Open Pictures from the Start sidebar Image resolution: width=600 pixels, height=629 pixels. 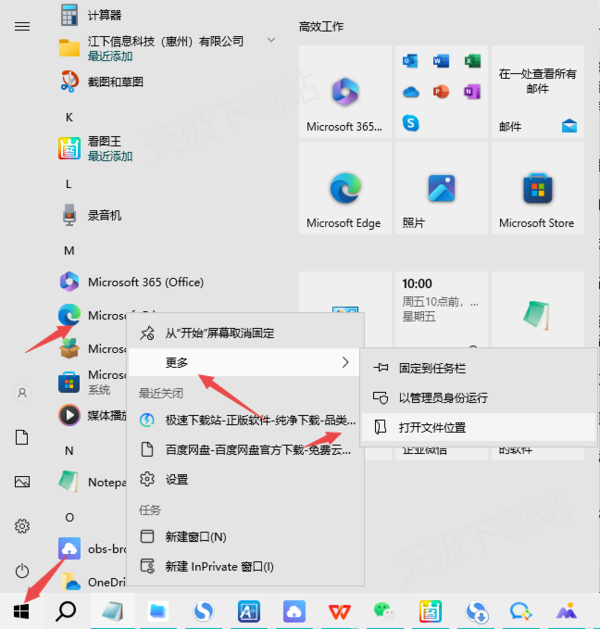[22, 481]
